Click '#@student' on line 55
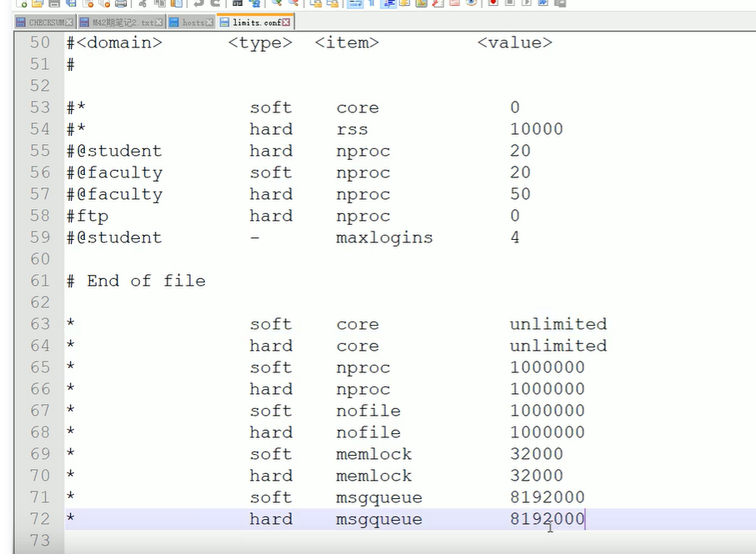The image size is (756, 554). click(x=114, y=151)
